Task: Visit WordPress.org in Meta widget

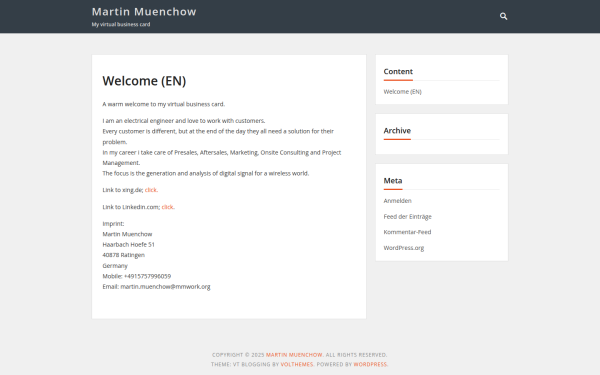Action: click(404, 248)
